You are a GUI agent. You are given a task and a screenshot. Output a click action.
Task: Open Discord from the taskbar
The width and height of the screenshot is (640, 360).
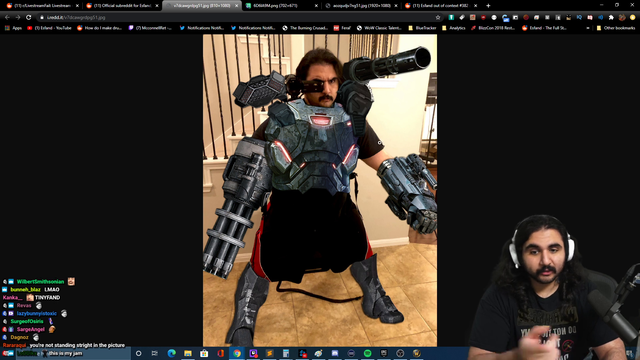[335, 353]
